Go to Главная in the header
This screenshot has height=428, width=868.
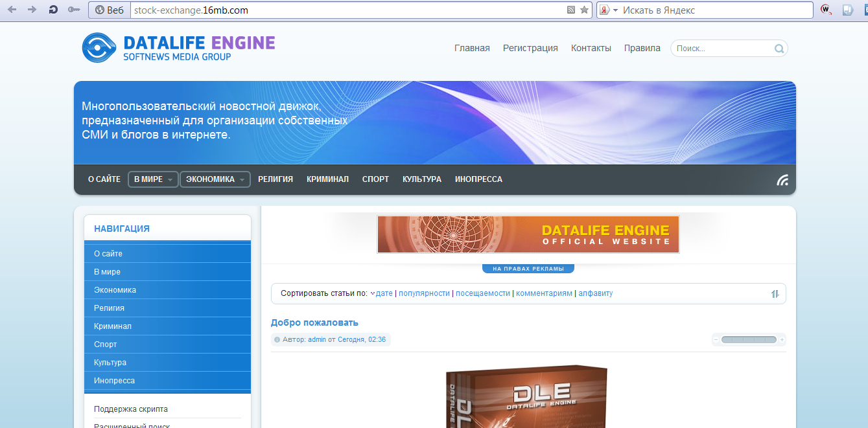[472, 48]
